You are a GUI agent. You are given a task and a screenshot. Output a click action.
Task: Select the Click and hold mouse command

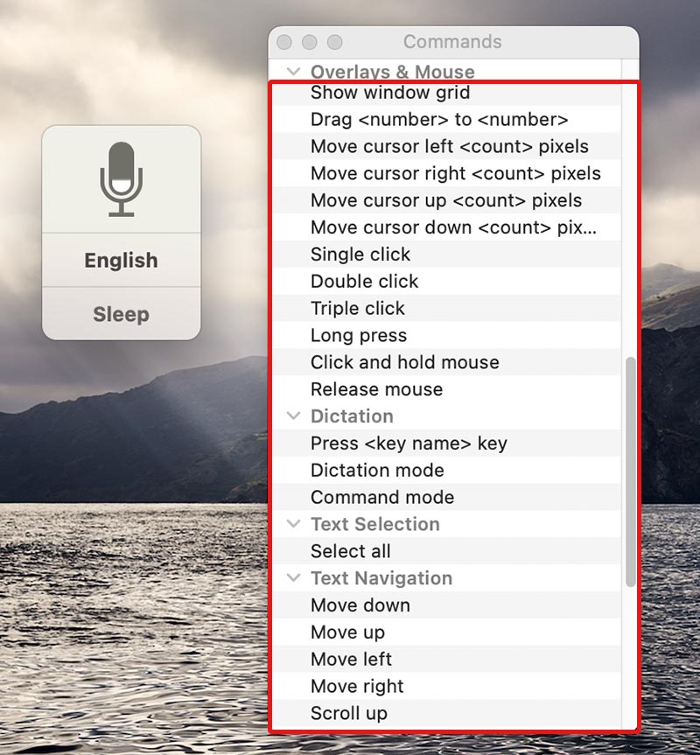pyautogui.click(x=404, y=362)
